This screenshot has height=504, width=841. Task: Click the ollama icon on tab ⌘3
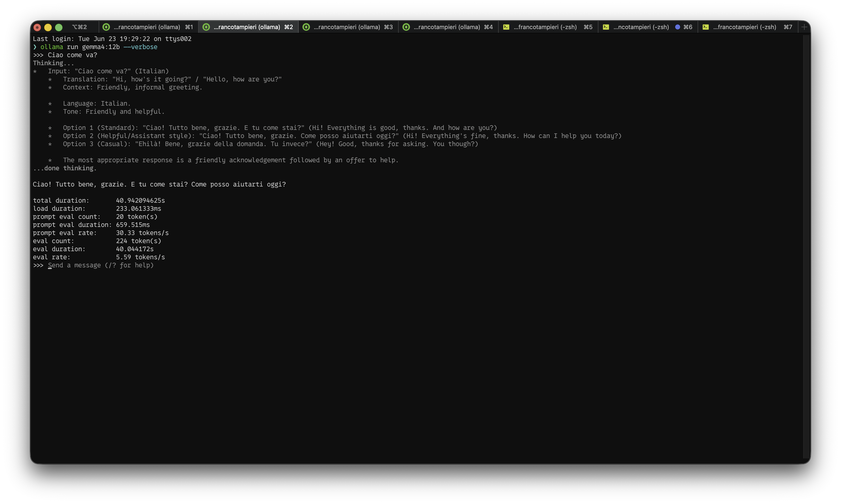click(x=306, y=27)
